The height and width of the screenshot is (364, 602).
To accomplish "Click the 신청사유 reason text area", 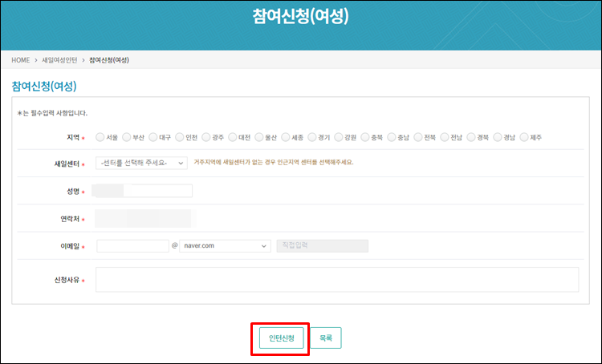I will pyautogui.click(x=337, y=280).
